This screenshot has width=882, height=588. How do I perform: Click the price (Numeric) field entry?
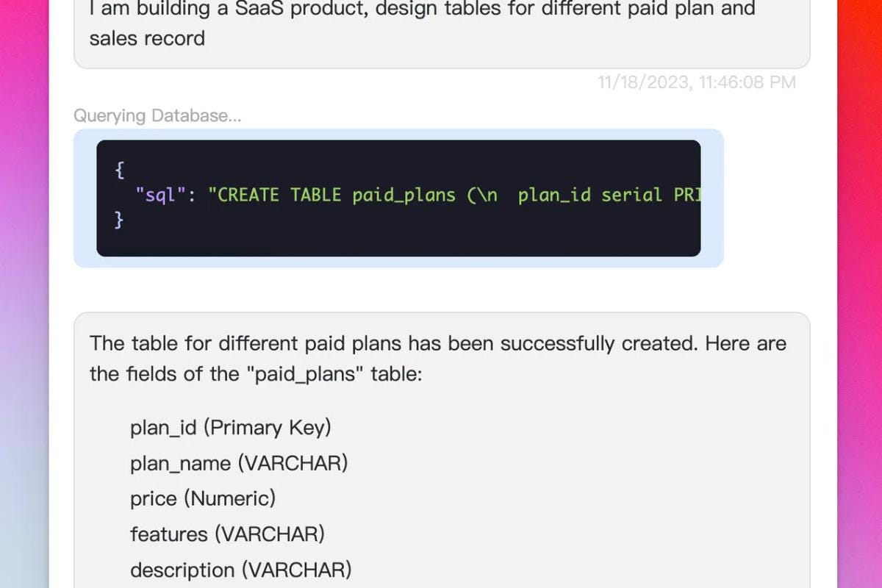click(203, 498)
